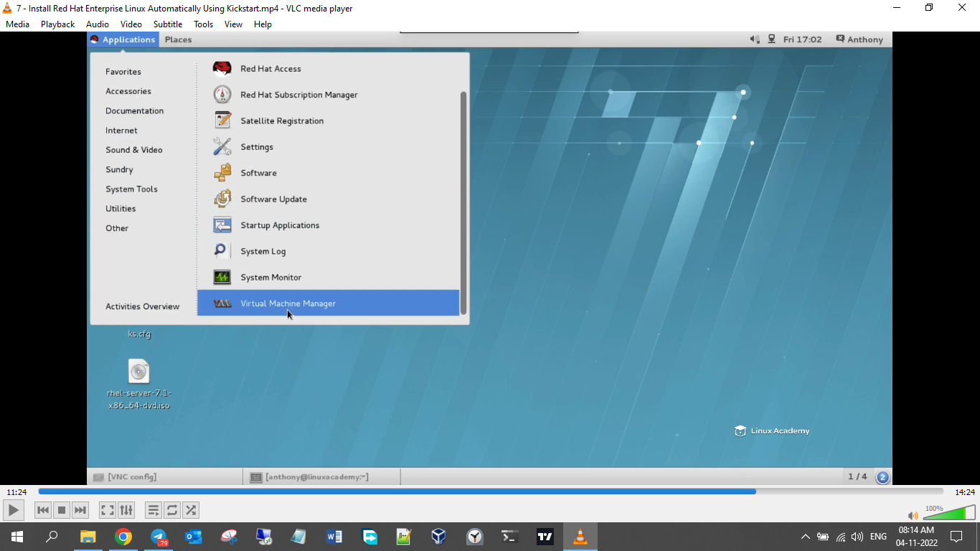Select the Sundry category

tap(119, 170)
